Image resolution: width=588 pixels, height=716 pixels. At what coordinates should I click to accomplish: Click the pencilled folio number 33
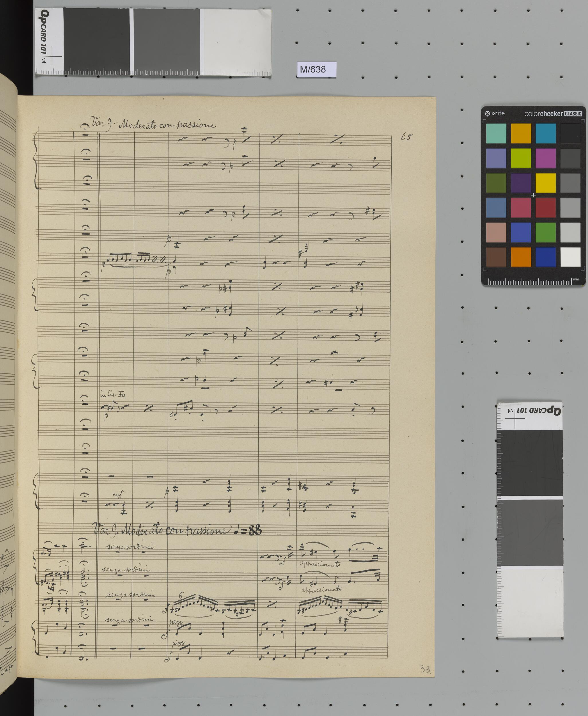(425, 669)
